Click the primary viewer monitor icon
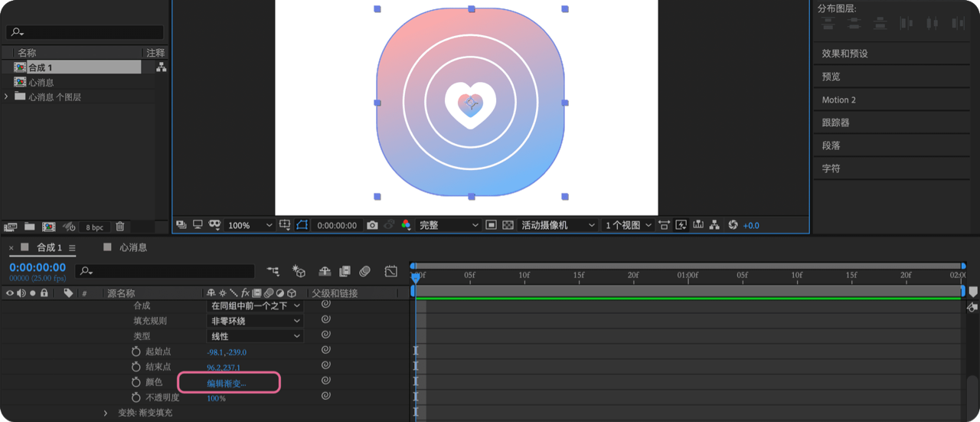Image resolution: width=980 pixels, height=422 pixels. point(198,225)
